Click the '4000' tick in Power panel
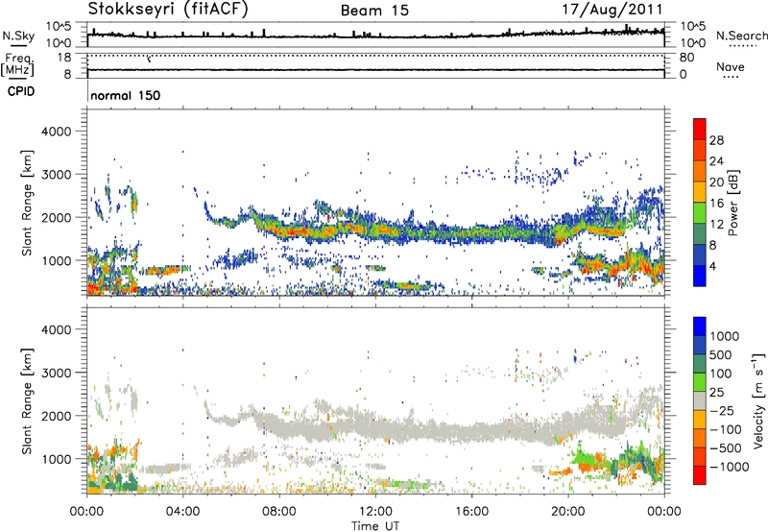The width and height of the screenshot is (768, 532). pos(56,132)
